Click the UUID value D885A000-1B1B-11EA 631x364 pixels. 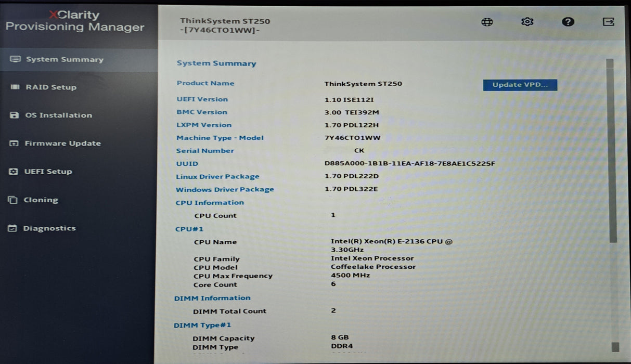pos(410,164)
